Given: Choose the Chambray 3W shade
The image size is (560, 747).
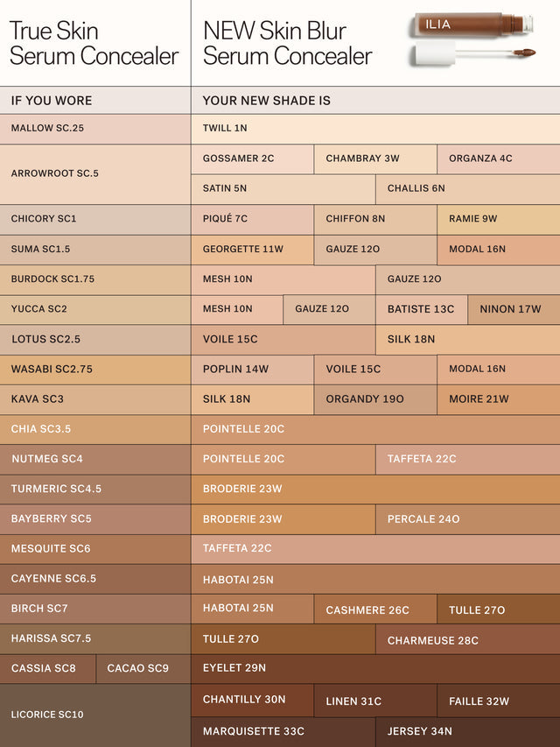Looking at the screenshot, I should tap(375, 159).
